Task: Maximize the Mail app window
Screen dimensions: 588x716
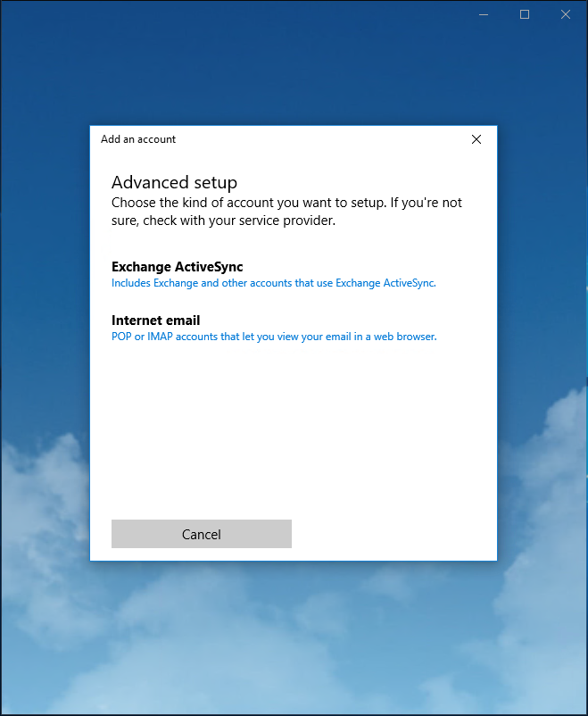Action: pos(525,14)
